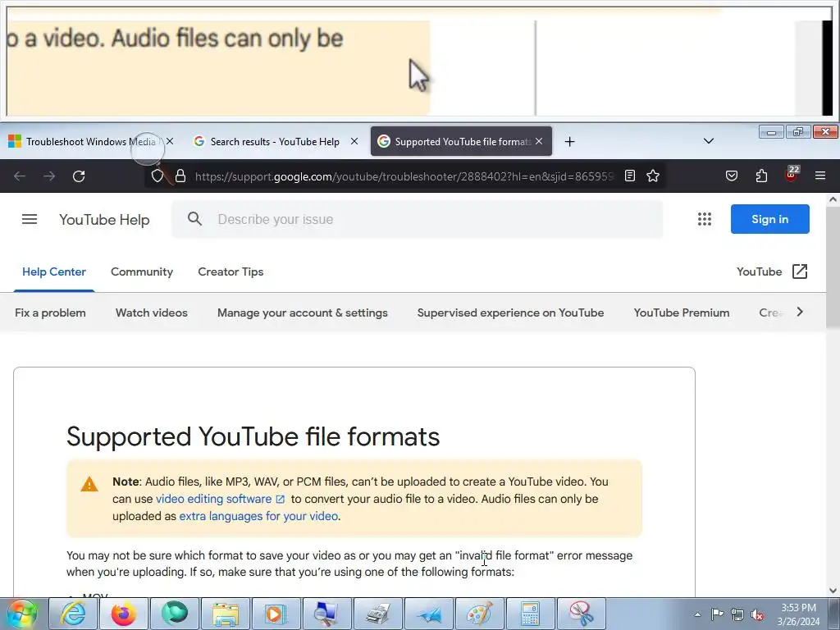Open the Magnifier app in taskbar
Viewport: 840px width, 630px height.
[326, 614]
